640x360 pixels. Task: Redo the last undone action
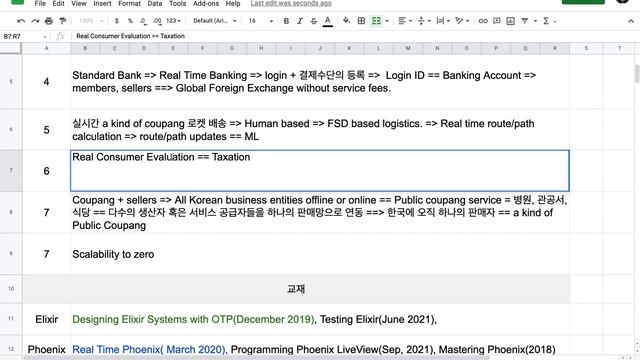pos(35,21)
